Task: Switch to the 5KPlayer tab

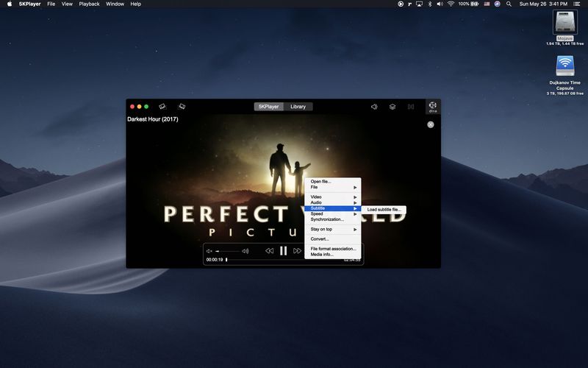Action: tap(268, 107)
